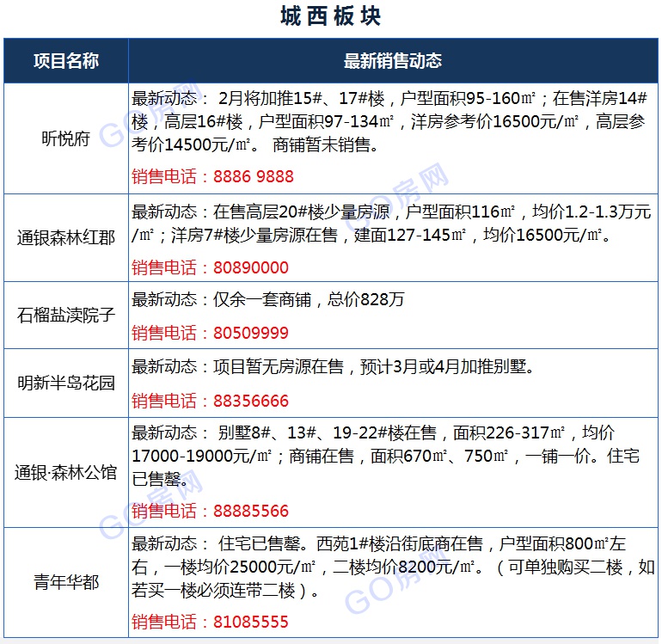The image size is (662, 644).
Task: Select the 青年华都 project name cell
Action: click(66, 582)
